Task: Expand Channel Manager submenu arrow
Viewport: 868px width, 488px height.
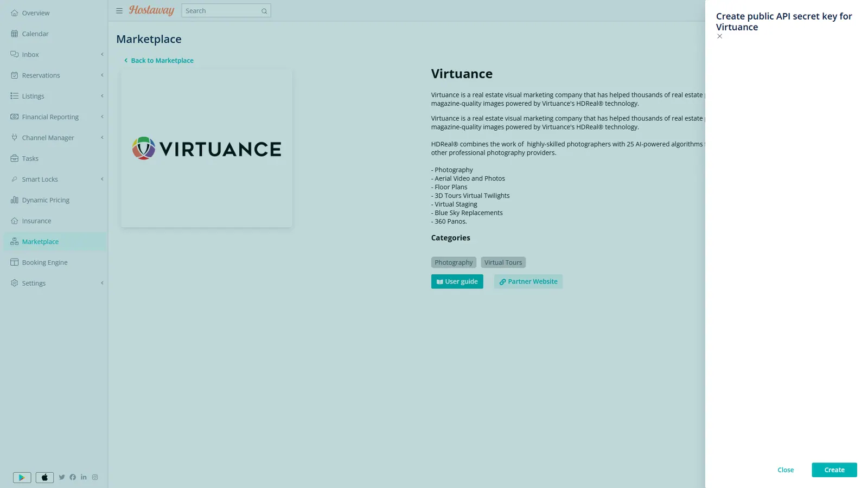Action: (102, 137)
